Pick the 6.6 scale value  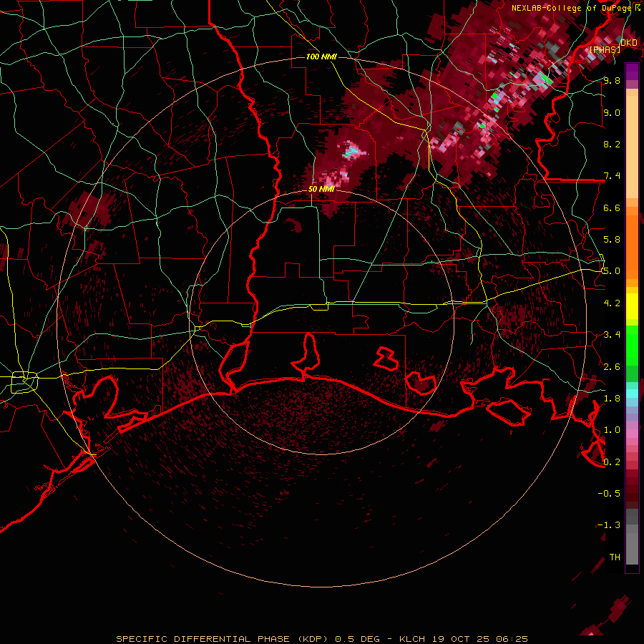point(612,208)
